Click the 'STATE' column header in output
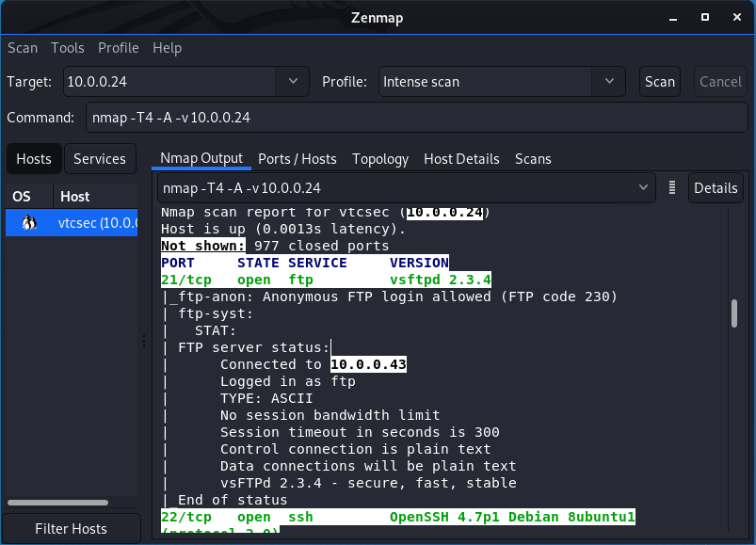Viewport: 756px width, 545px height. click(x=258, y=263)
